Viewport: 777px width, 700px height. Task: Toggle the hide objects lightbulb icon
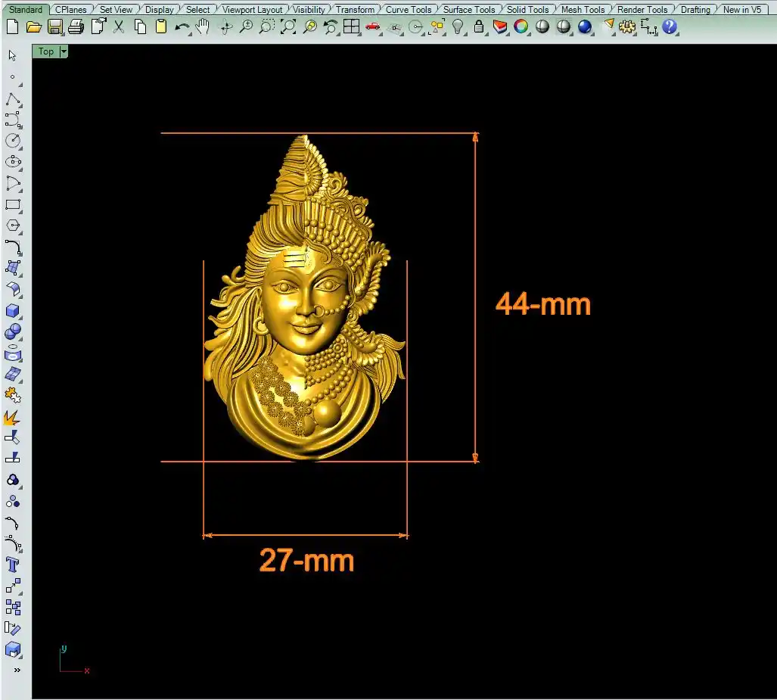pyautogui.click(x=458, y=26)
